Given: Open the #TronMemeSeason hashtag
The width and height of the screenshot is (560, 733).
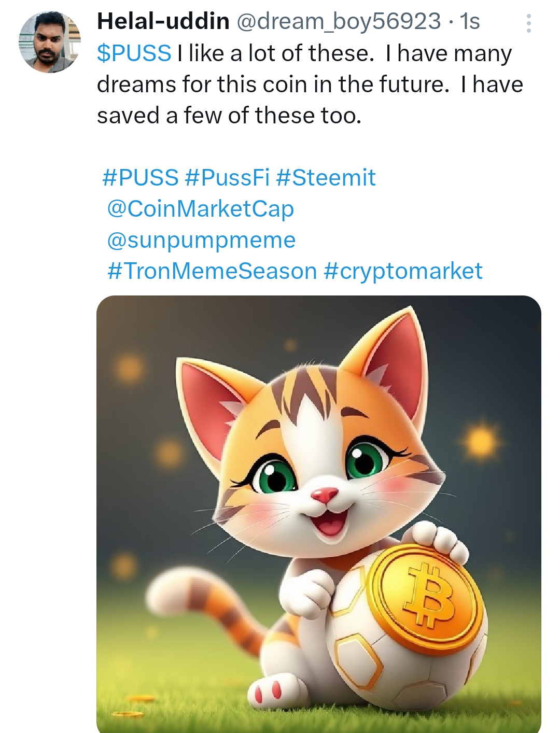Looking at the screenshot, I should pos(212,271).
